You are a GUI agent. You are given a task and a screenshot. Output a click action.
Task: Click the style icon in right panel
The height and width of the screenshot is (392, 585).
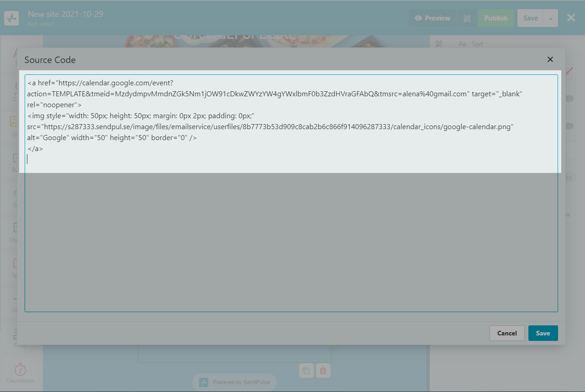click(x=439, y=44)
